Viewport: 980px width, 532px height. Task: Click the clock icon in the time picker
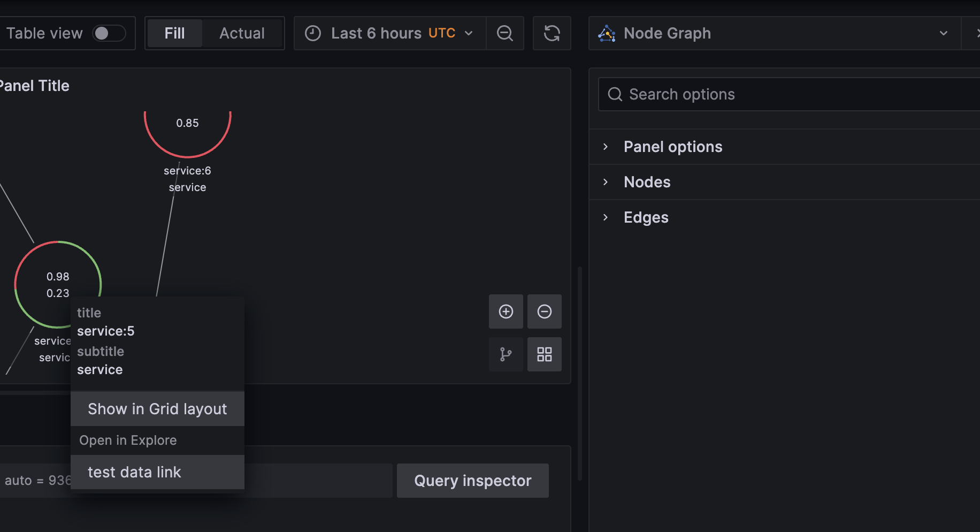313,33
